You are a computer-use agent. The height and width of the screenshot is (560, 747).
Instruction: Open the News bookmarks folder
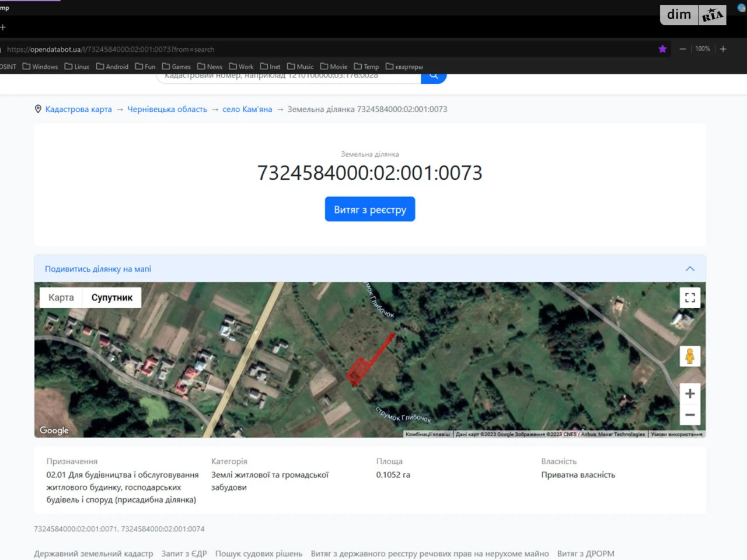click(x=210, y=66)
